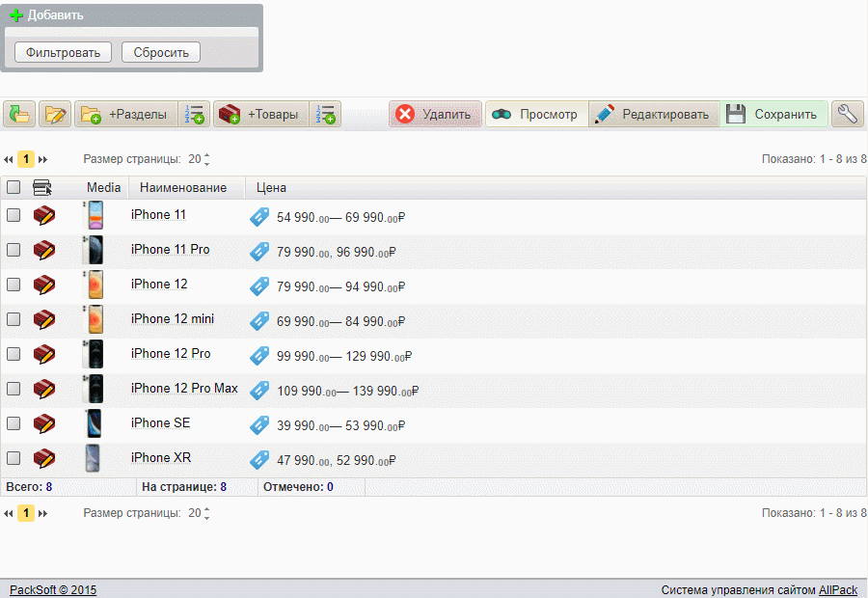Click the edit product icon for iPhone 12
The height and width of the screenshot is (598, 868).
[44, 285]
